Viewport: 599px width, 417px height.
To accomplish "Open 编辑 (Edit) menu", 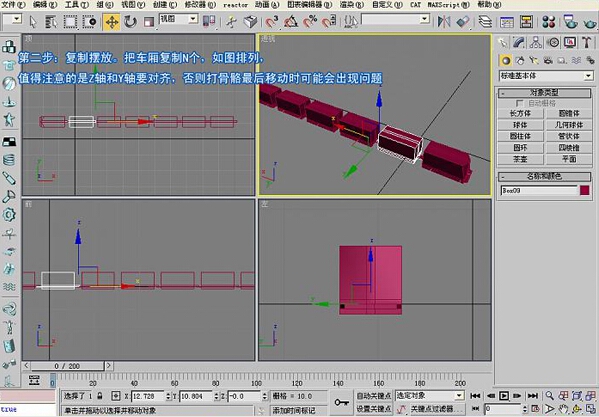I will (45, 5).
